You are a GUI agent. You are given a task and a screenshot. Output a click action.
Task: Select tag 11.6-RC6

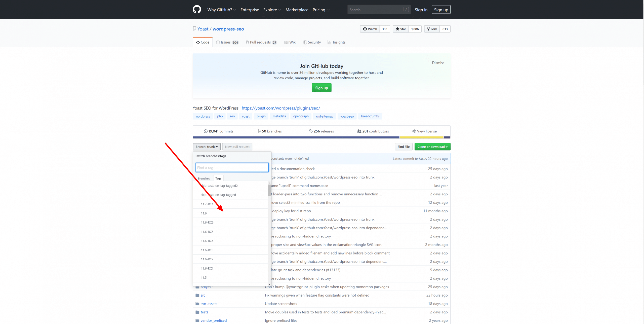click(x=230, y=223)
